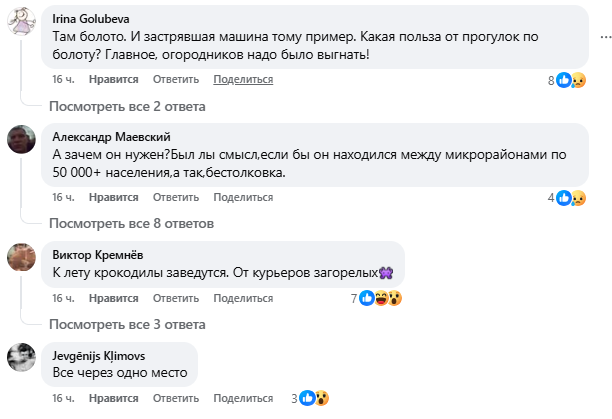Like Александр Маевский's comment with Нравится
Screen dimensions: 612x419
pyautogui.click(x=113, y=197)
